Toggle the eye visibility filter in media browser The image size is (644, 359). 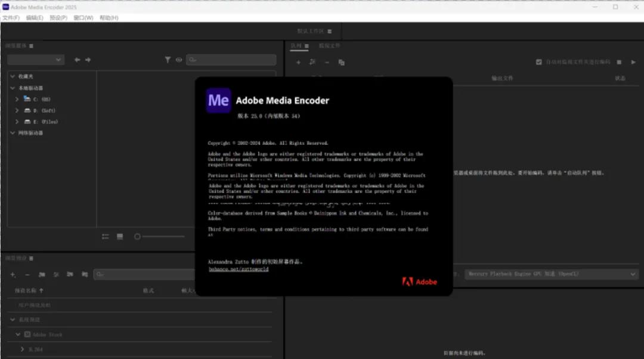pyautogui.click(x=179, y=60)
